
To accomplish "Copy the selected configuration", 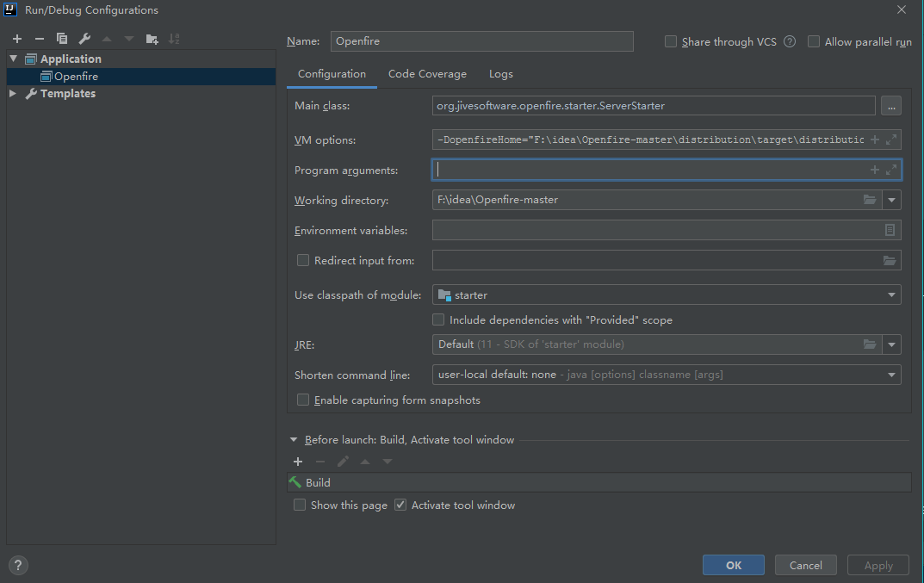I will [62, 39].
